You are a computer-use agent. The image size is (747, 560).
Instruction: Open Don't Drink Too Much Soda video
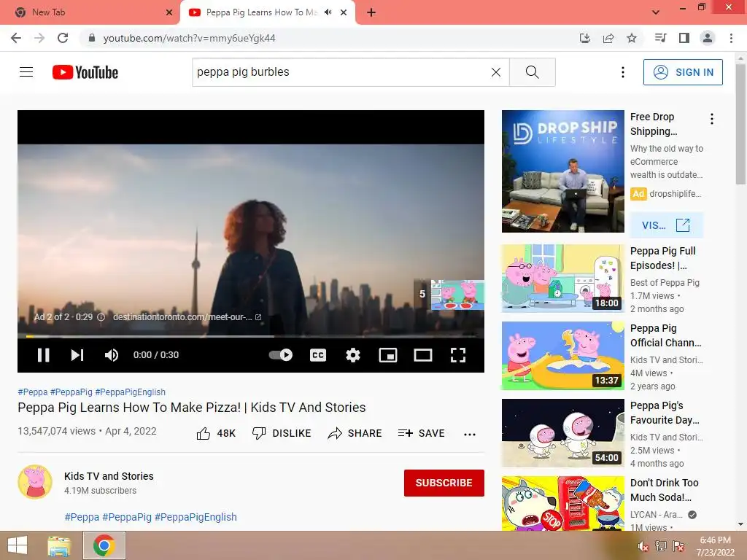coord(562,504)
